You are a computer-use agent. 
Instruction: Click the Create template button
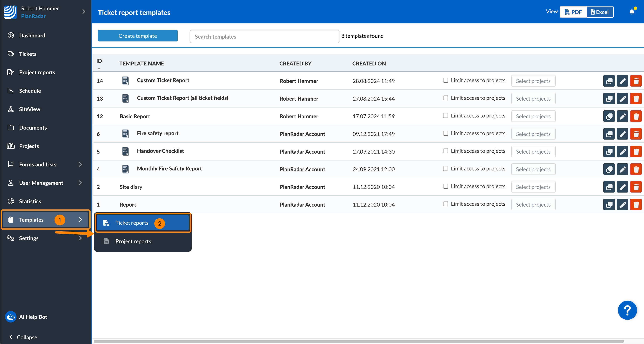pos(138,36)
